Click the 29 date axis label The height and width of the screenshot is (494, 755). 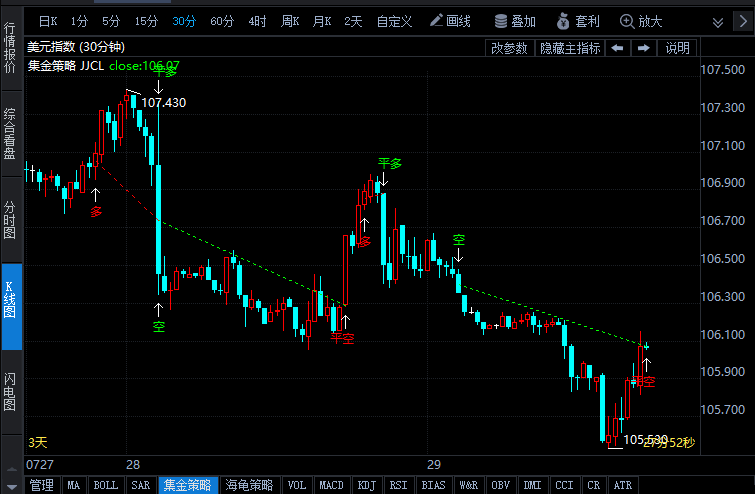[434, 465]
